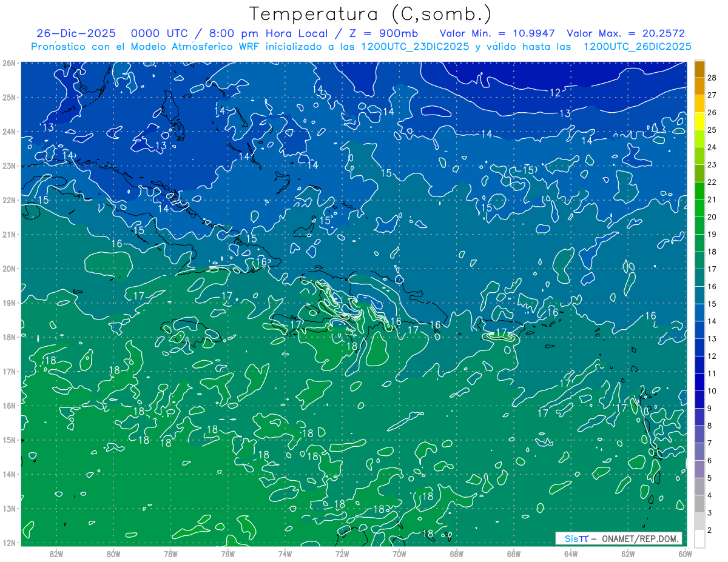Screen dimensions: 728x562
Task: Click 'Valor Max. = 20.2572' readout
Action: pyautogui.click(x=625, y=33)
